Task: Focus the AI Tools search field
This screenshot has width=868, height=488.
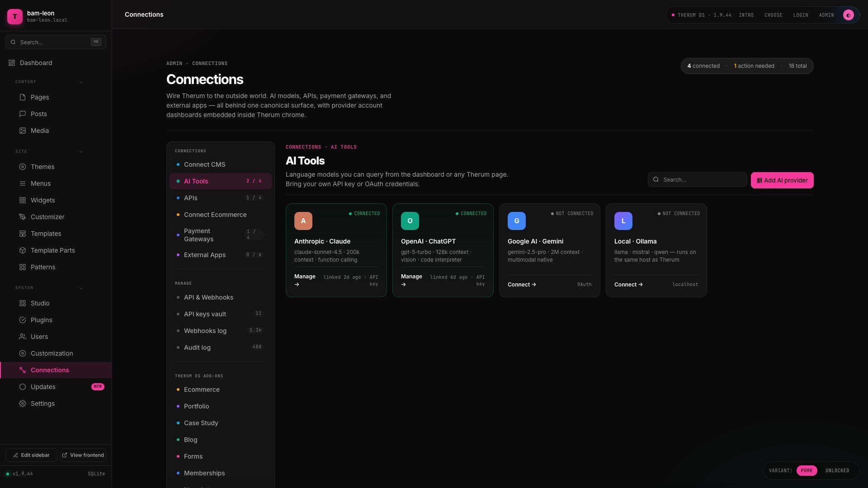Action: pos(697,179)
